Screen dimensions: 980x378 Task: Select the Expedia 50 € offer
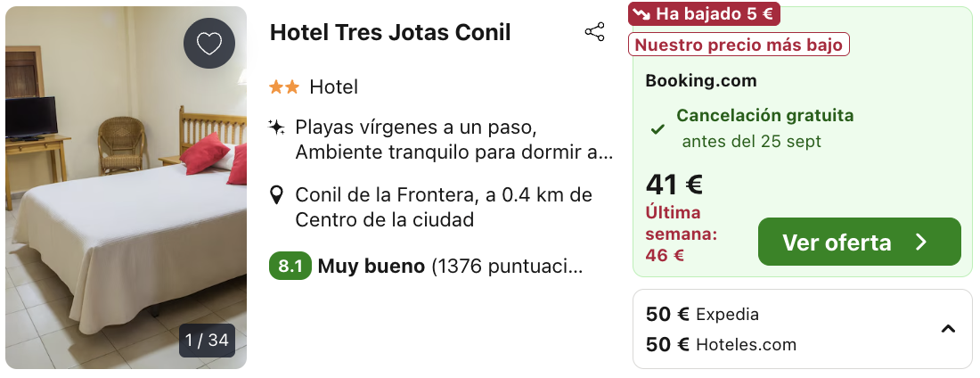click(703, 315)
